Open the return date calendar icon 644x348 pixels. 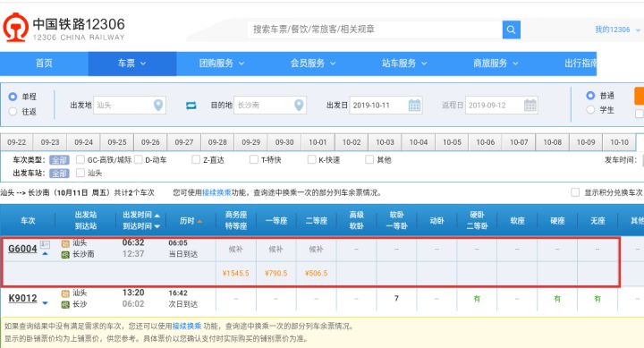(530, 106)
